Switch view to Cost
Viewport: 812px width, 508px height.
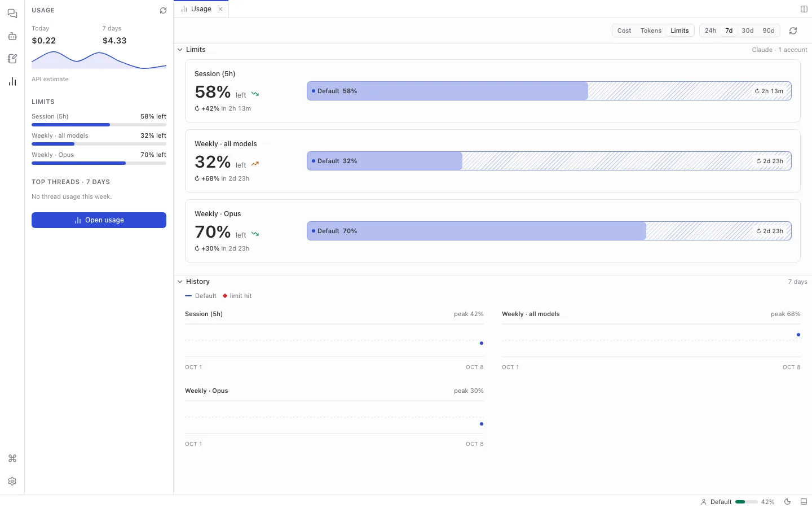coord(624,30)
